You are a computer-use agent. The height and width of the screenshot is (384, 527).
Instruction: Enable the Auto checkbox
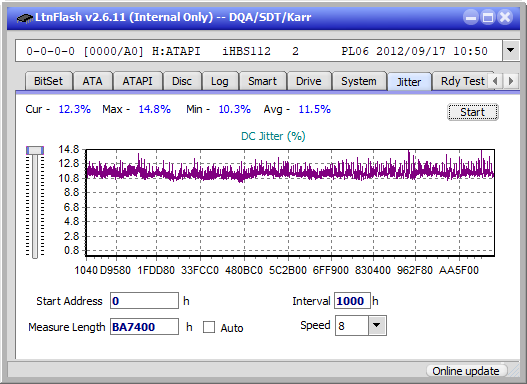click(209, 327)
